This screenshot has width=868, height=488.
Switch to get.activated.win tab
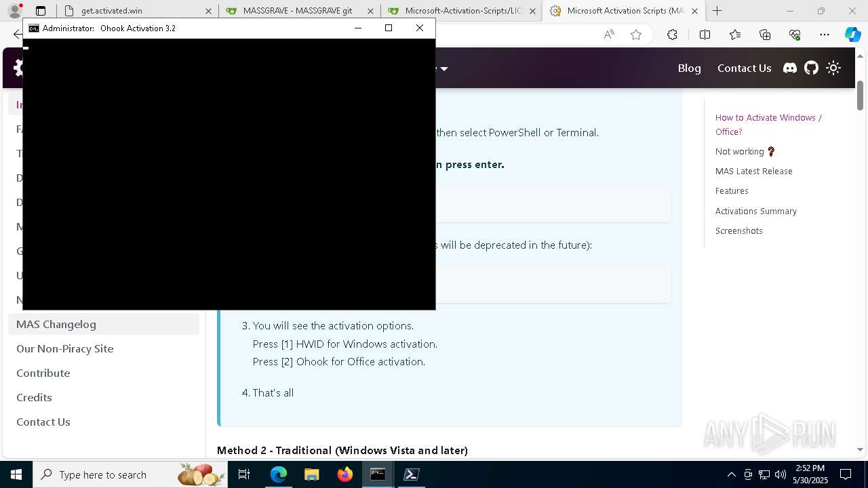(x=137, y=11)
